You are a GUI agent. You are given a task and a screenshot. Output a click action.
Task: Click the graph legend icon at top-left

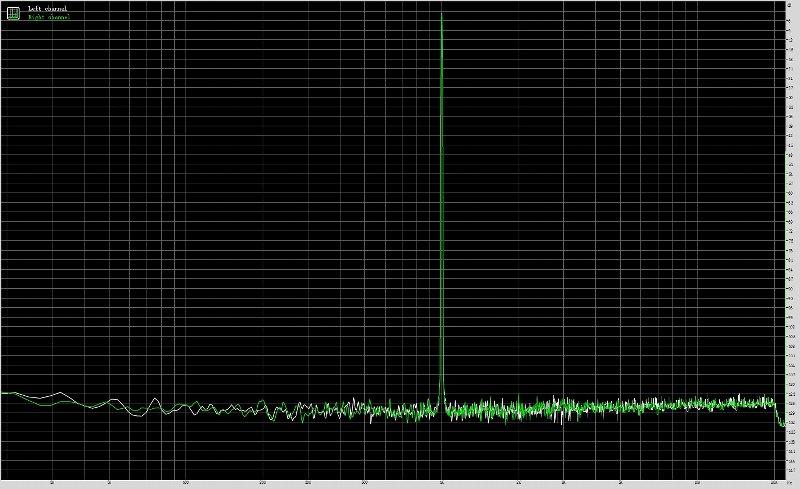pos(13,13)
